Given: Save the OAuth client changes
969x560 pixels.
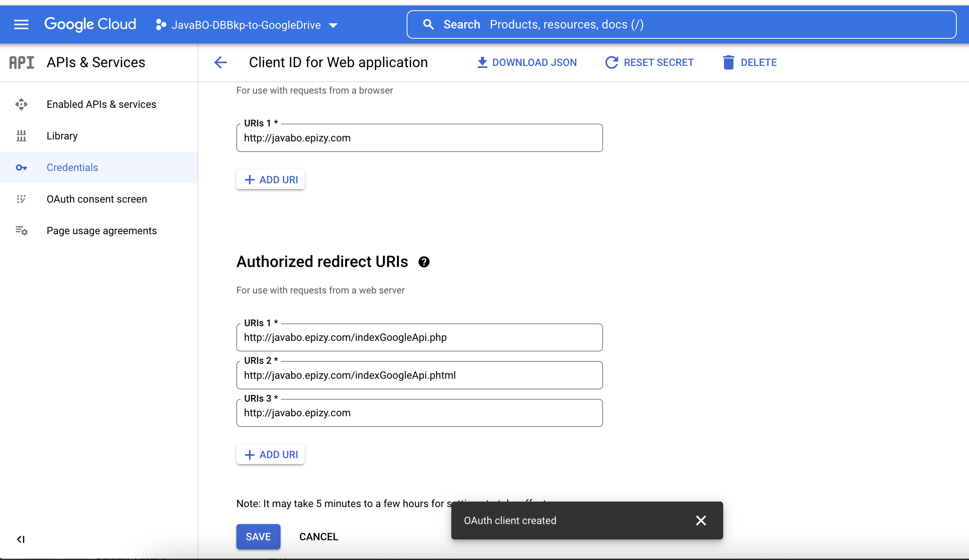Looking at the screenshot, I should (x=258, y=536).
